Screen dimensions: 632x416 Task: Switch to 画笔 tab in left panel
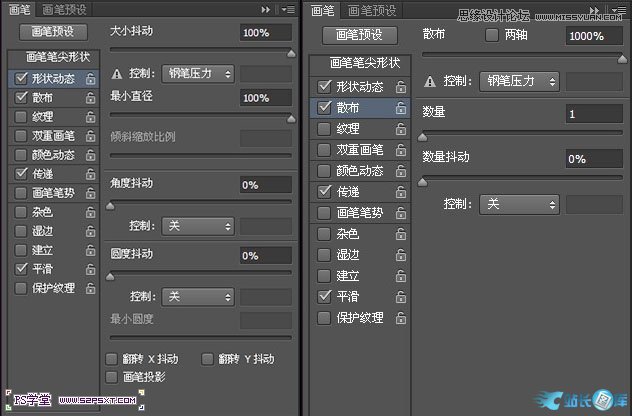[x=19, y=9]
